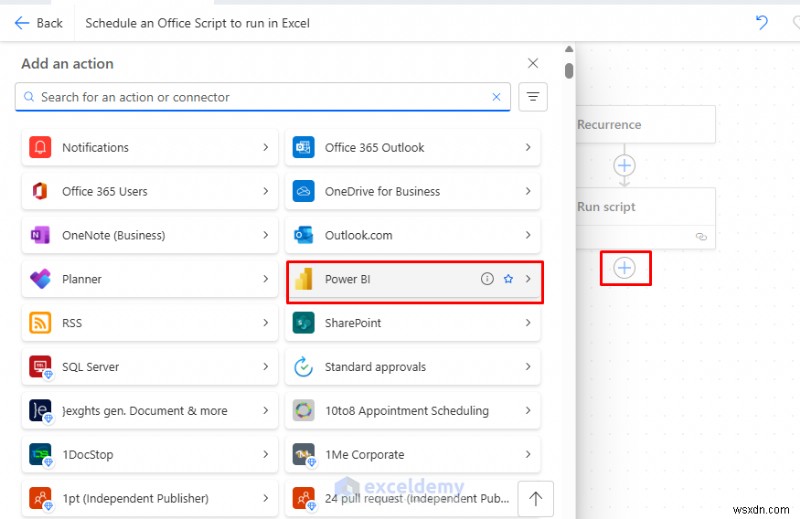Click the }exghts gen. Document icon
Image resolution: width=800 pixels, height=519 pixels.
click(x=40, y=411)
